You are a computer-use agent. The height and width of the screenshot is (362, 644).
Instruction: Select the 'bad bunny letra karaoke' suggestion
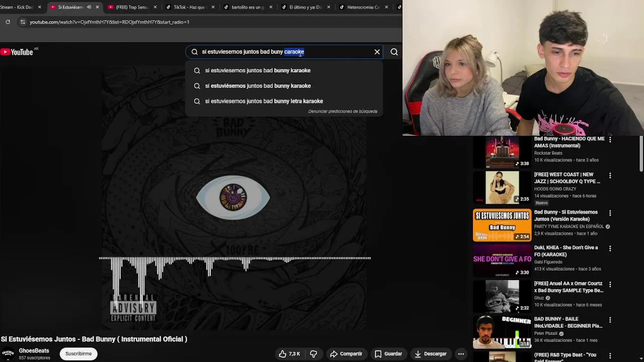tap(264, 101)
